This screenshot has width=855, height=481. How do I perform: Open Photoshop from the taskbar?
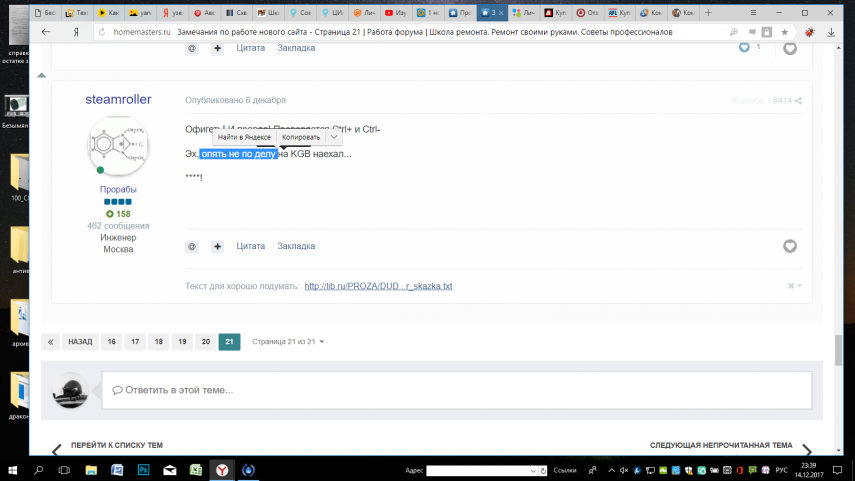pyautogui.click(x=143, y=469)
